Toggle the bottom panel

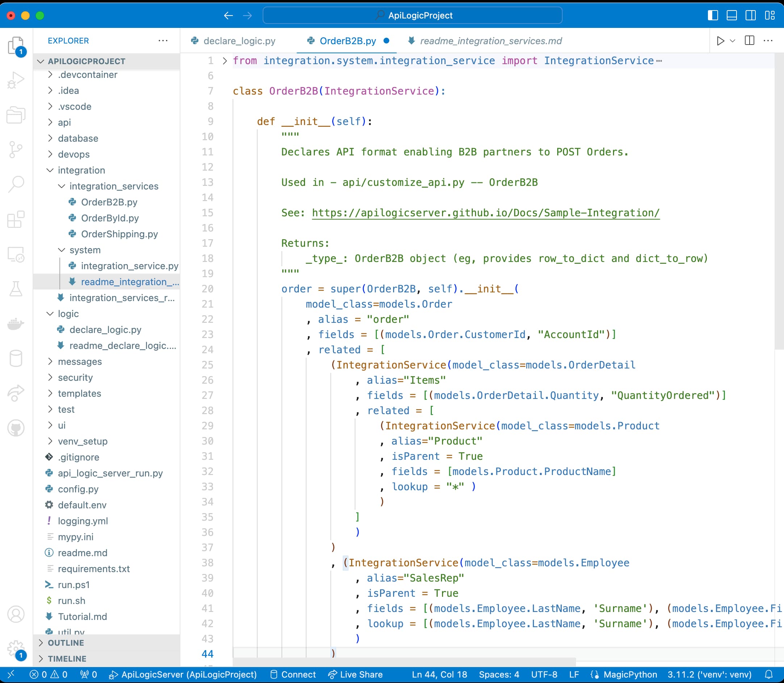pyautogui.click(x=732, y=15)
